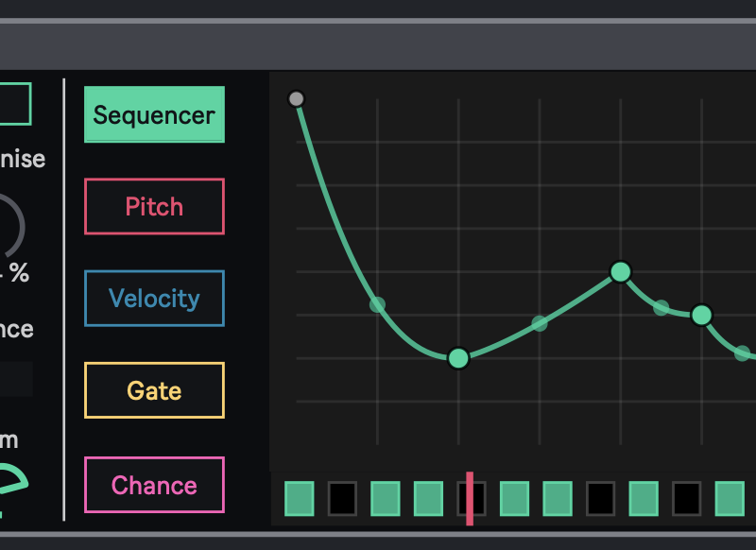Select the lowest green breakpoint on the curve
The image size is (756, 550).
tap(458, 358)
